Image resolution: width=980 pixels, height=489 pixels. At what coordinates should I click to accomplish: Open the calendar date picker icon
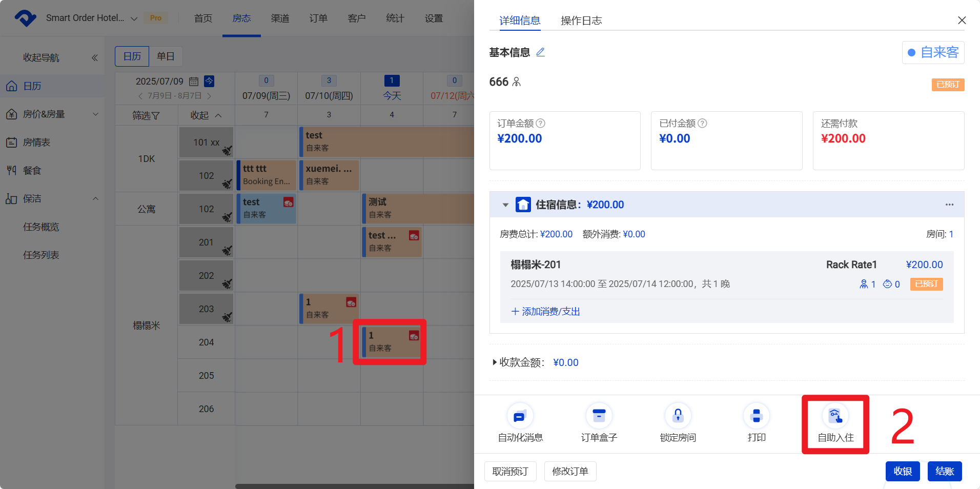click(194, 81)
